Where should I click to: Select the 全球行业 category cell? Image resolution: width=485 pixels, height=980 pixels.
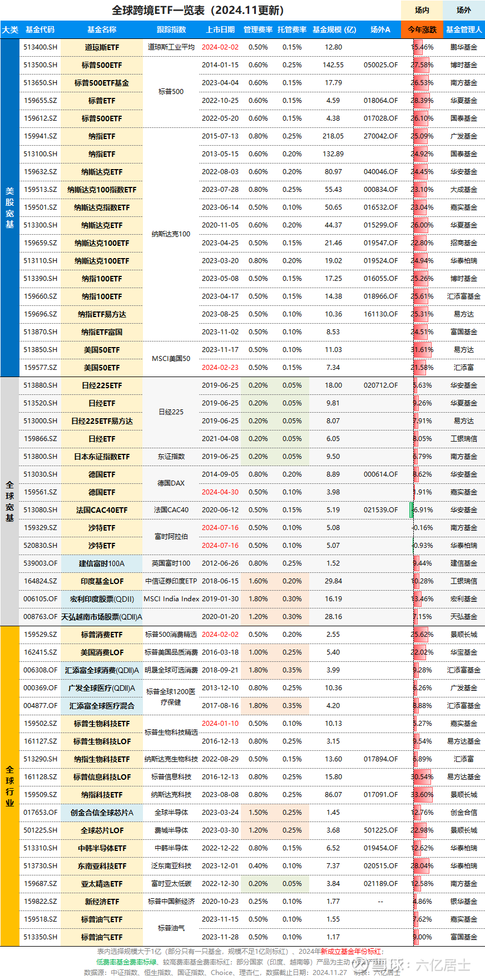(10, 786)
